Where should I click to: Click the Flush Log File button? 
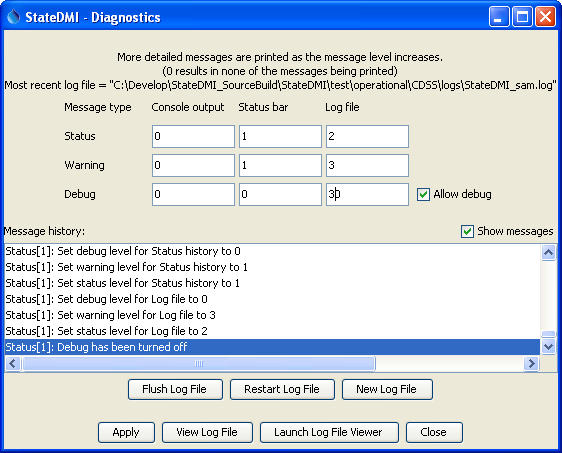click(x=175, y=389)
